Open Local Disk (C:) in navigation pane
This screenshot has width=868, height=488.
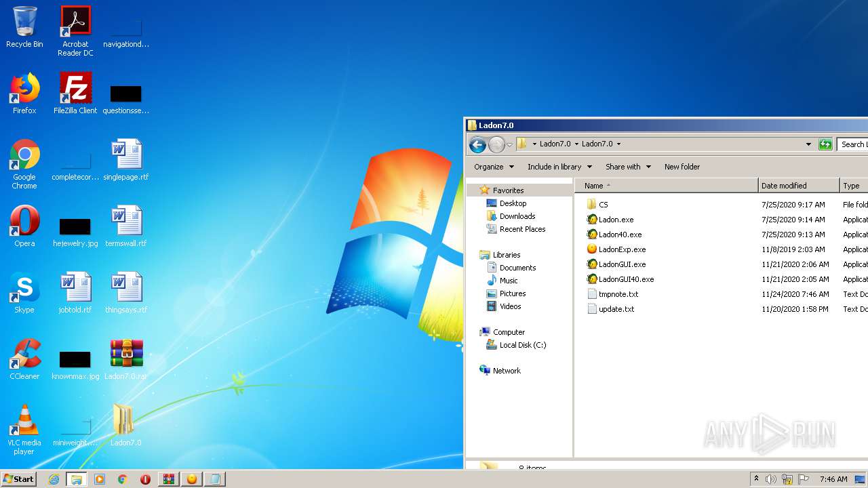(522, 345)
